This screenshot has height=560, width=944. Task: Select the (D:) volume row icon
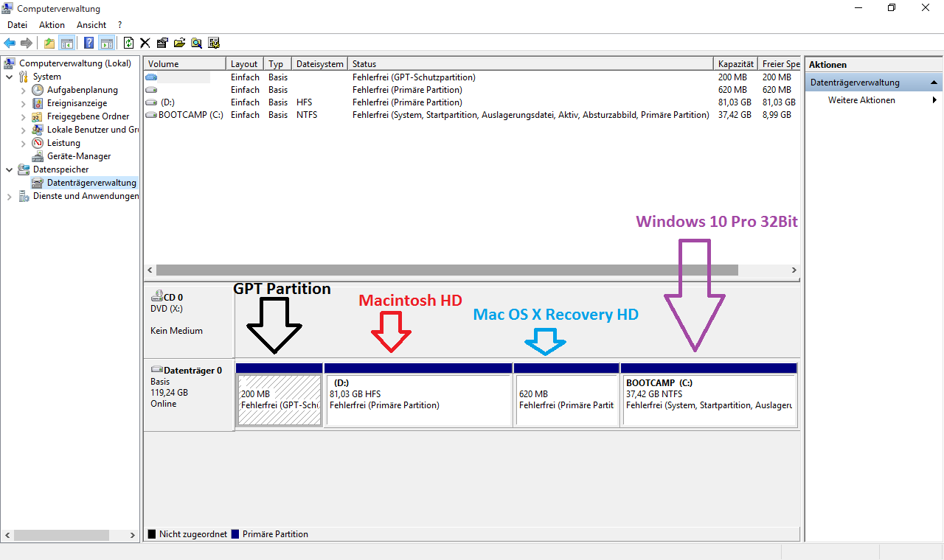(x=151, y=102)
